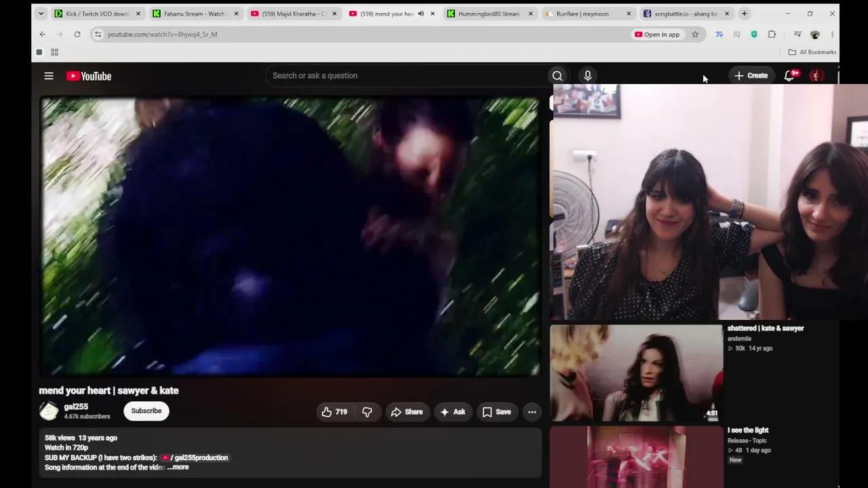Open the Chrome three-dot menu
The width and height of the screenshot is (868, 488).
pyautogui.click(x=832, y=34)
